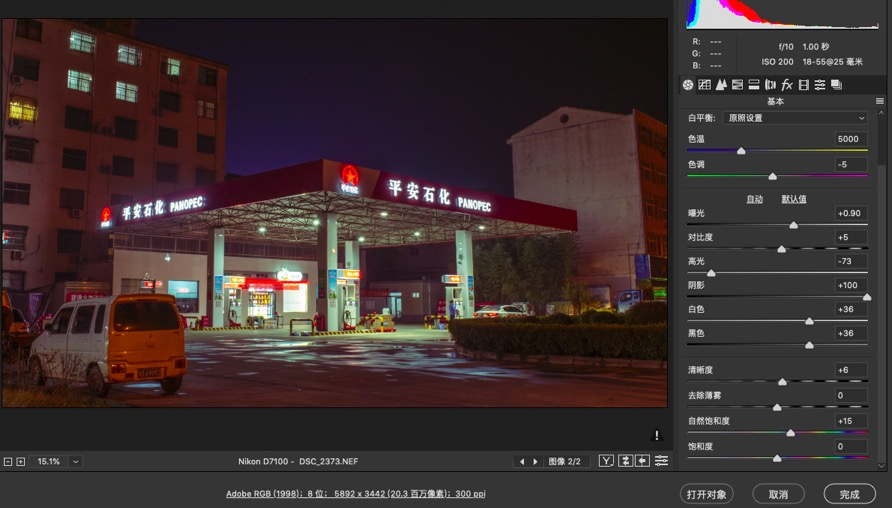
Task: Click the 色调 value field -5
Action: tap(851, 164)
